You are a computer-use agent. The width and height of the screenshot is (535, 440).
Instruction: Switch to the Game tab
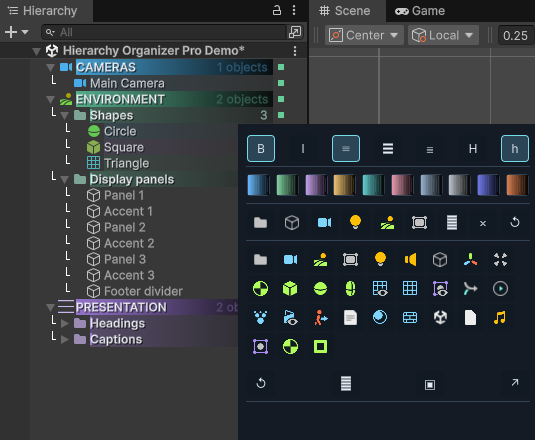420,11
